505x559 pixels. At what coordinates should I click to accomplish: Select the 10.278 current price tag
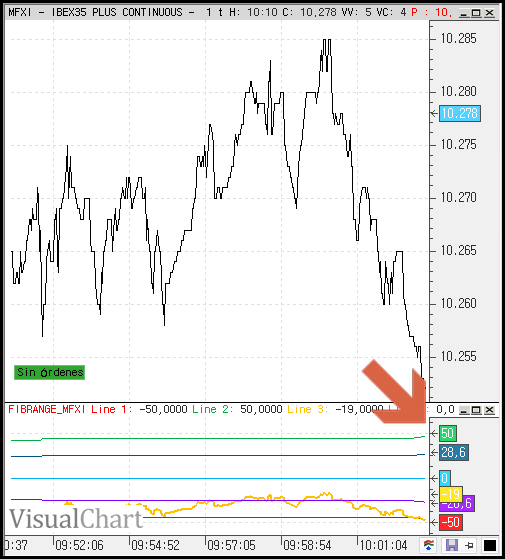coord(460,113)
